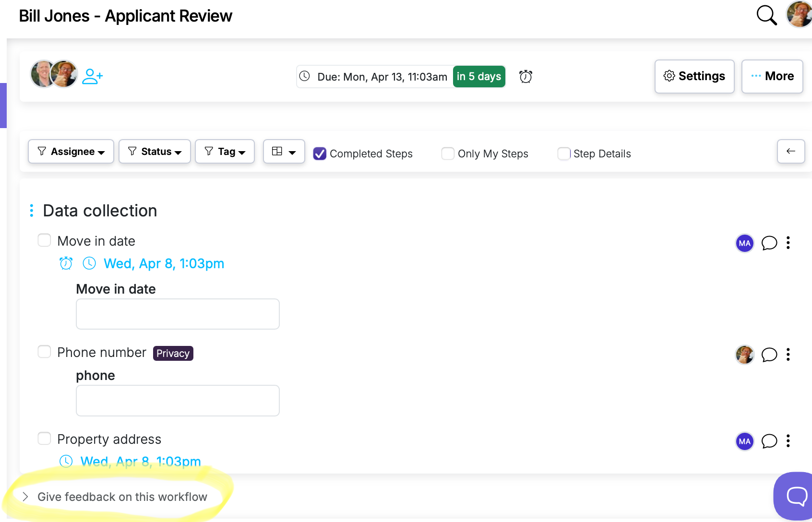
Task: Click the MA avatar on Property address step
Action: [744, 441]
